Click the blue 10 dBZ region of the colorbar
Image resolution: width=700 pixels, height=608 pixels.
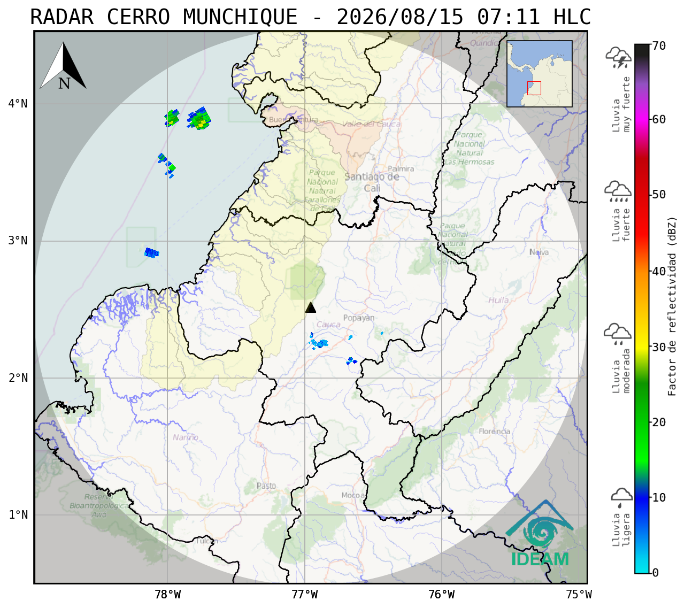tap(642, 498)
